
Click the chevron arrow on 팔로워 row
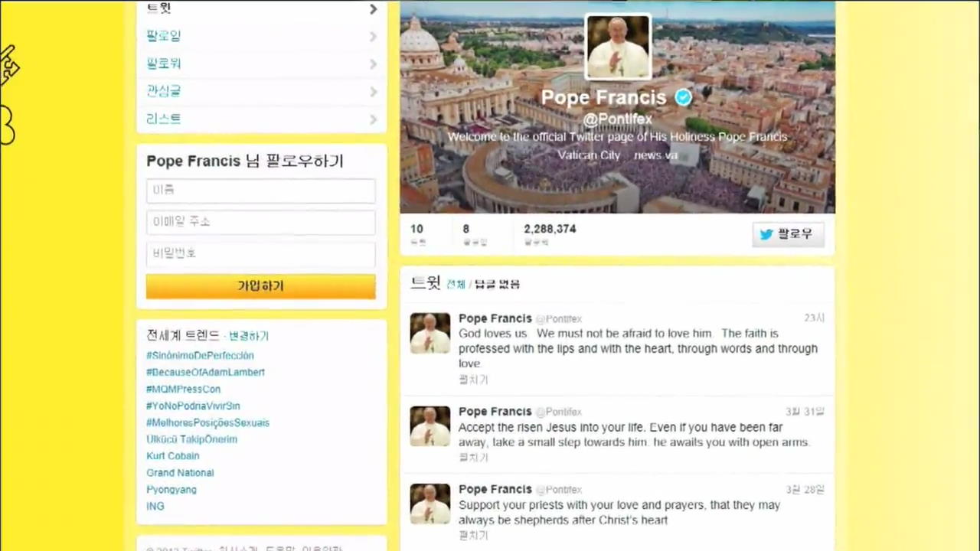[x=373, y=64]
